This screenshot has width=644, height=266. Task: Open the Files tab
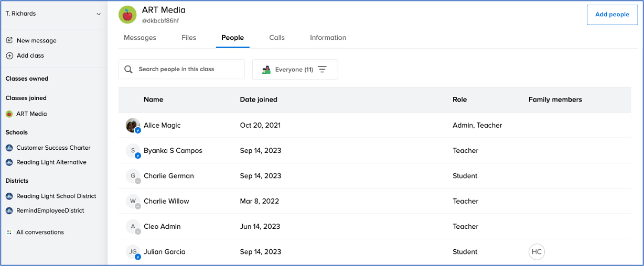(189, 38)
